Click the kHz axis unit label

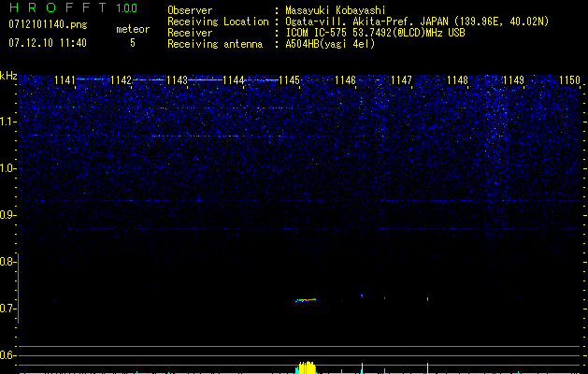pos(8,76)
